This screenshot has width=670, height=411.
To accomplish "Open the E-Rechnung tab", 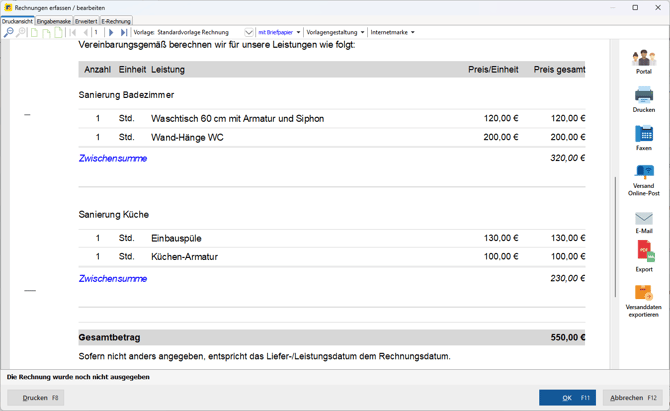I will tap(116, 21).
